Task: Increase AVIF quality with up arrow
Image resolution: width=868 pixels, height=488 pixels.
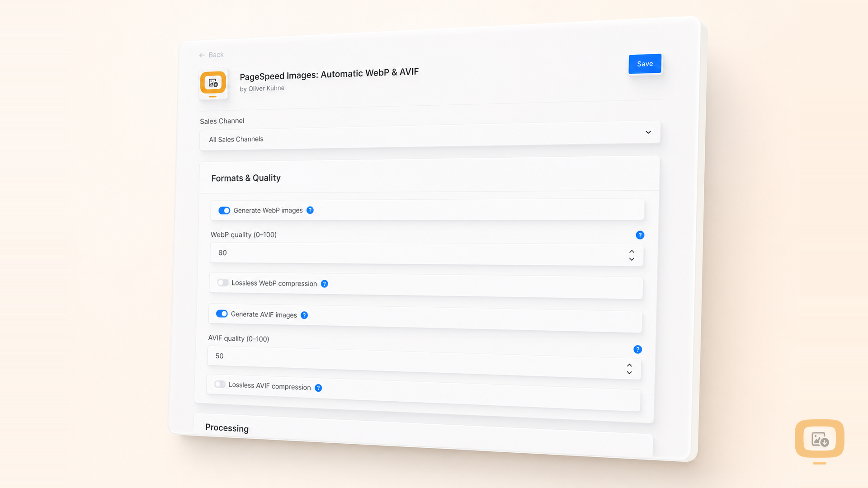Action: pyautogui.click(x=629, y=365)
